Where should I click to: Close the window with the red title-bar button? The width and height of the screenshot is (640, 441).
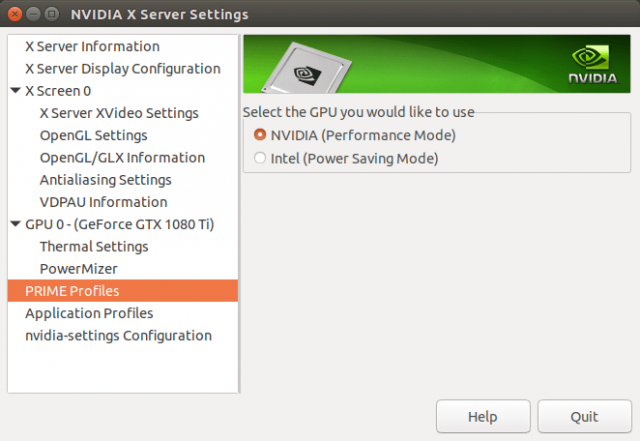(16, 15)
